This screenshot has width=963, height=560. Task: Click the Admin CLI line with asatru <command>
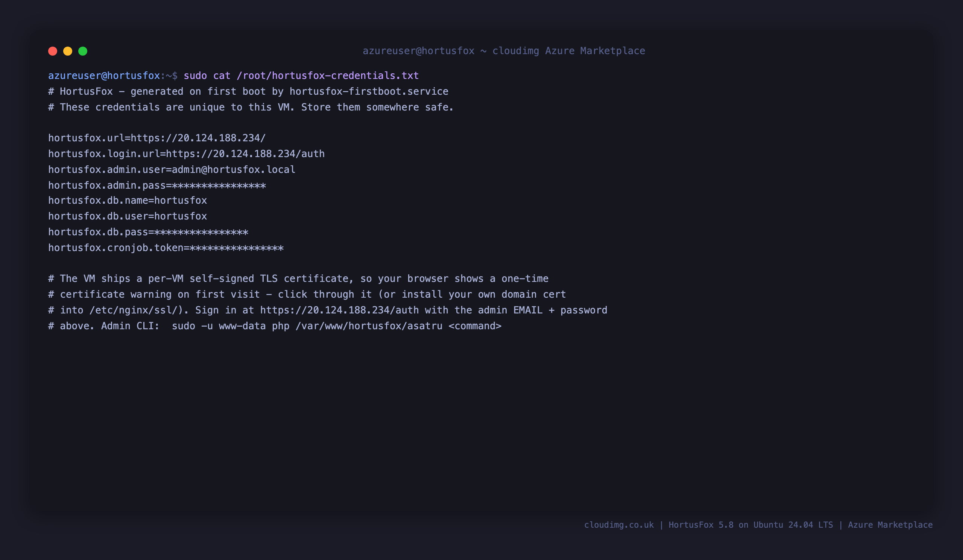[x=275, y=326]
